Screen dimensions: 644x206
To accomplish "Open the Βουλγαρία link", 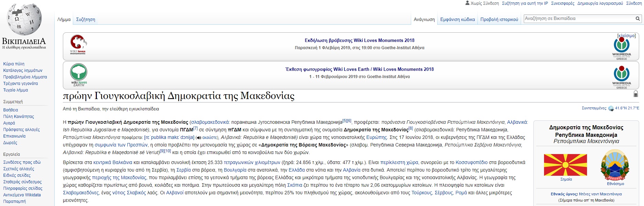I will [x=235, y=170].
